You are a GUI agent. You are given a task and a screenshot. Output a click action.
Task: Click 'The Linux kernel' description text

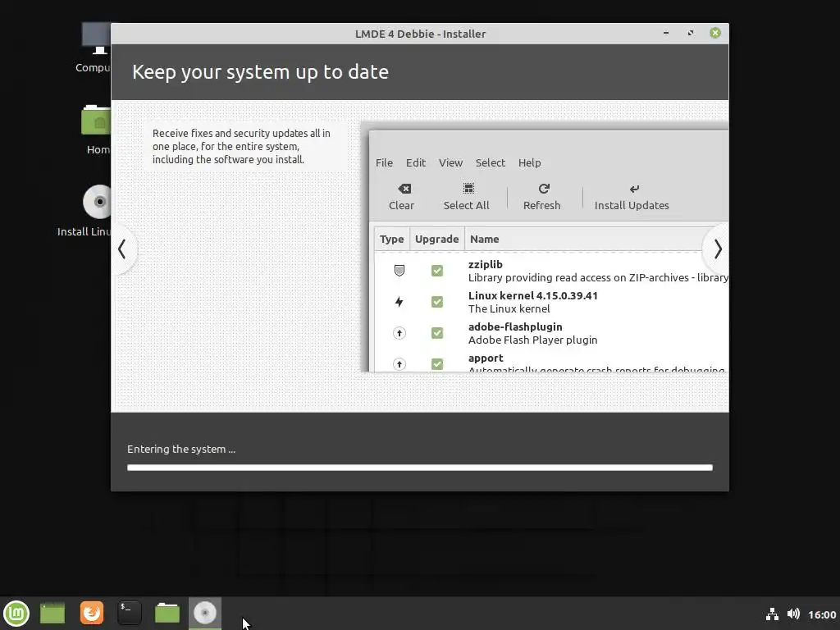(x=509, y=308)
